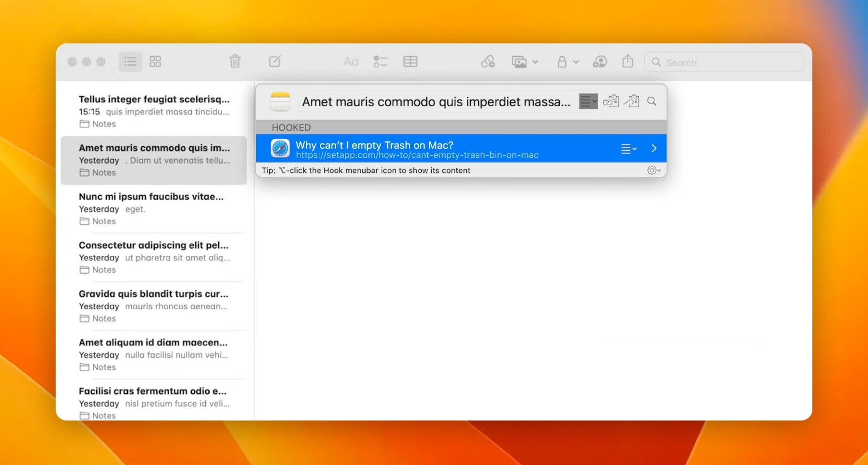Image resolution: width=868 pixels, height=465 pixels.
Task: Click the Hook tip text at bottom
Action: (x=366, y=170)
